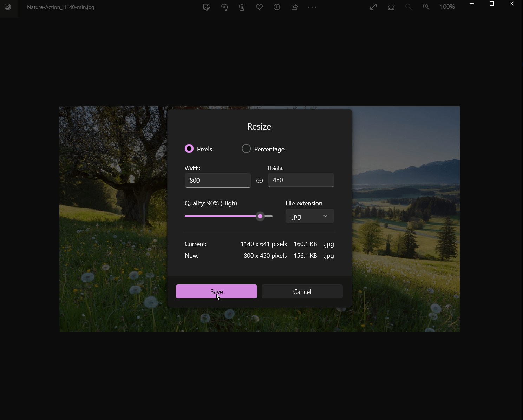523x420 pixels.
Task: Rotate the image using toolbar icon
Action: (224, 7)
